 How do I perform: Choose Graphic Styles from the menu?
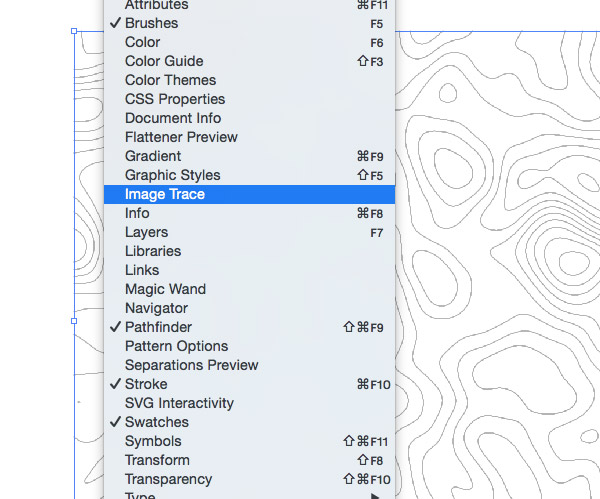click(172, 175)
